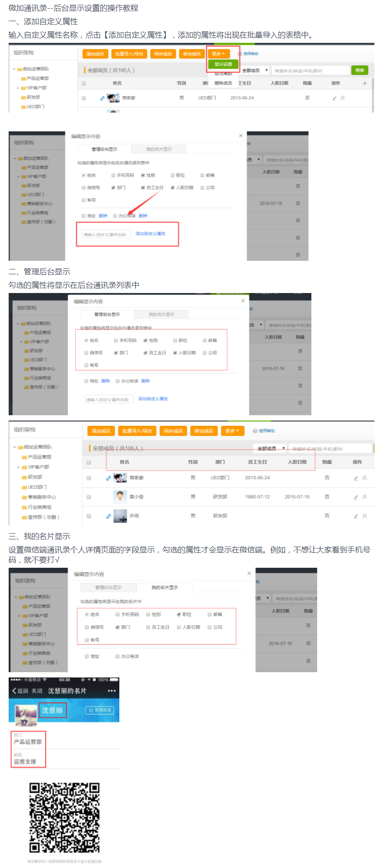The image size is (385, 868).
Task: Click the blue link icon beside 乔雨's avatar
Action: (x=109, y=516)
